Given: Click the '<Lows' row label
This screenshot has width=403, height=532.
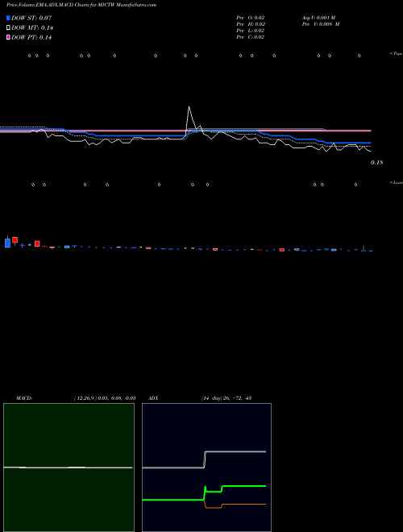Looking at the screenshot, I should click(x=397, y=182).
